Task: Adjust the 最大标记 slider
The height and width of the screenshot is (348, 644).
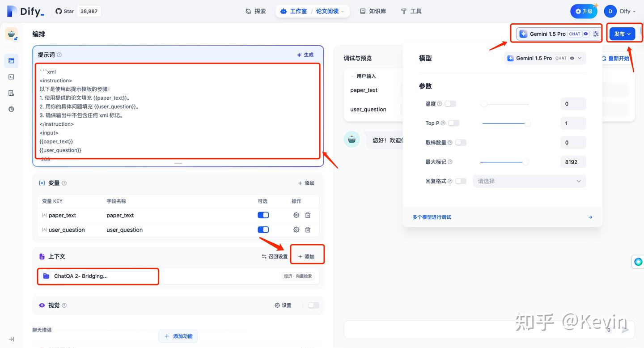Action: click(504, 162)
